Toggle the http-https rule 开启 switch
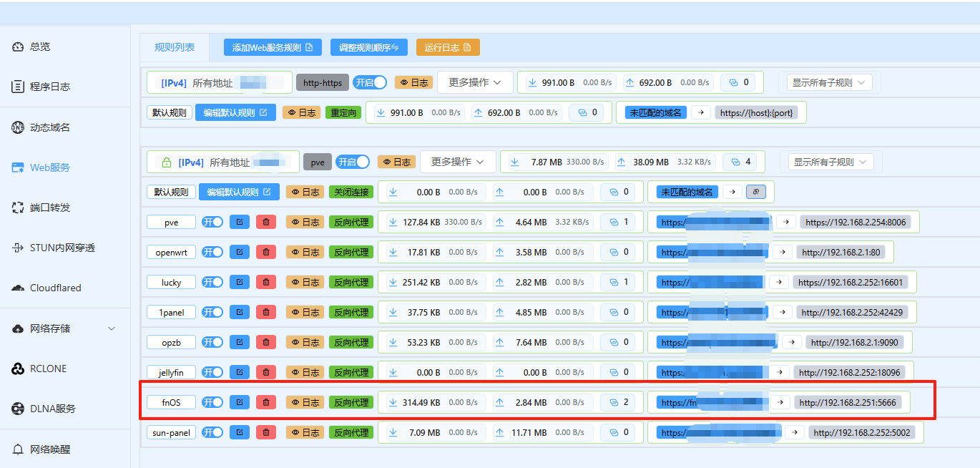 [370, 82]
